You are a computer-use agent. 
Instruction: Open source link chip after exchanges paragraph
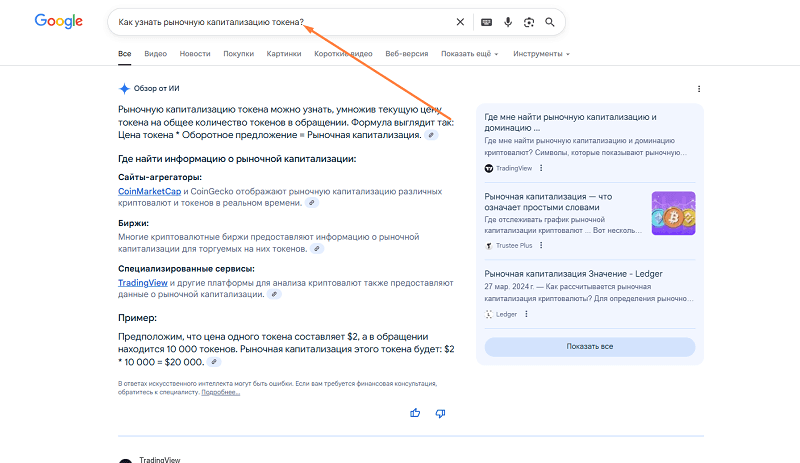(x=317, y=249)
